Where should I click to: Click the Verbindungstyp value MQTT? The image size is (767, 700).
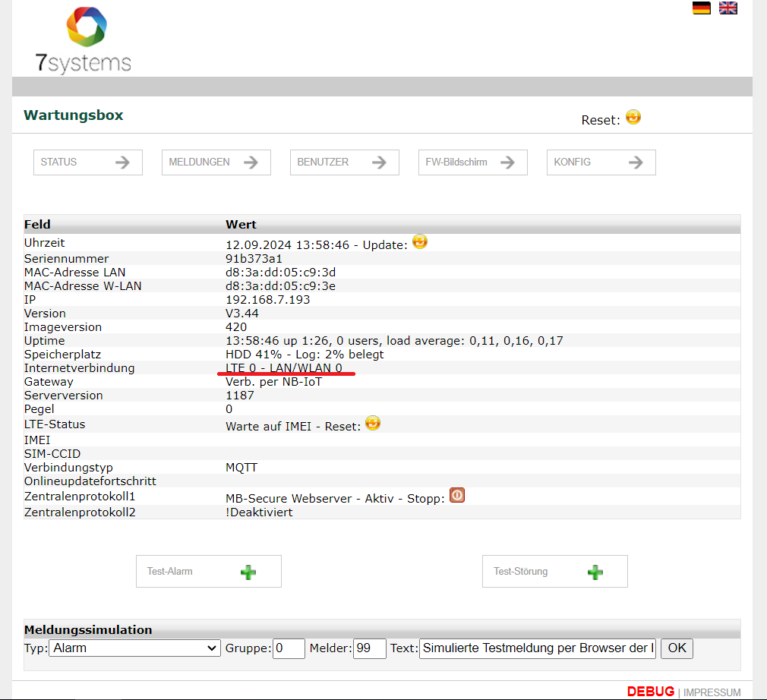tap(241, 468)
